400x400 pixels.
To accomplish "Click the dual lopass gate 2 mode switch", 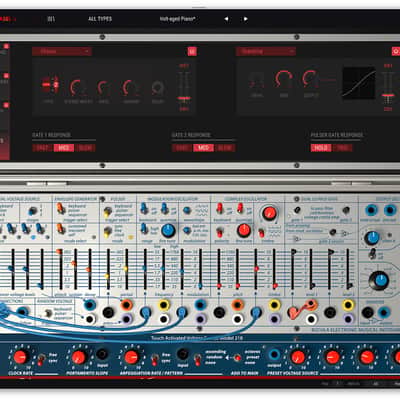I will [x=346, y=210].
